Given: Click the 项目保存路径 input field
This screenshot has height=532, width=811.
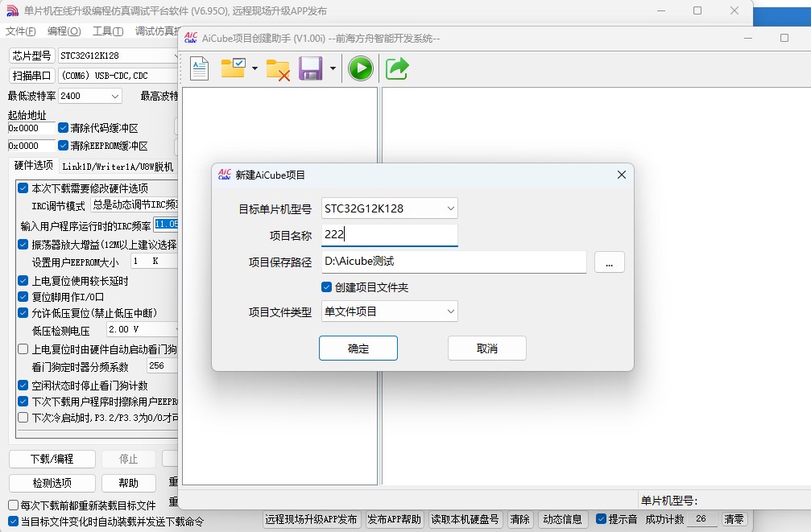Looking at the screenshot, I should click(453, 262).
